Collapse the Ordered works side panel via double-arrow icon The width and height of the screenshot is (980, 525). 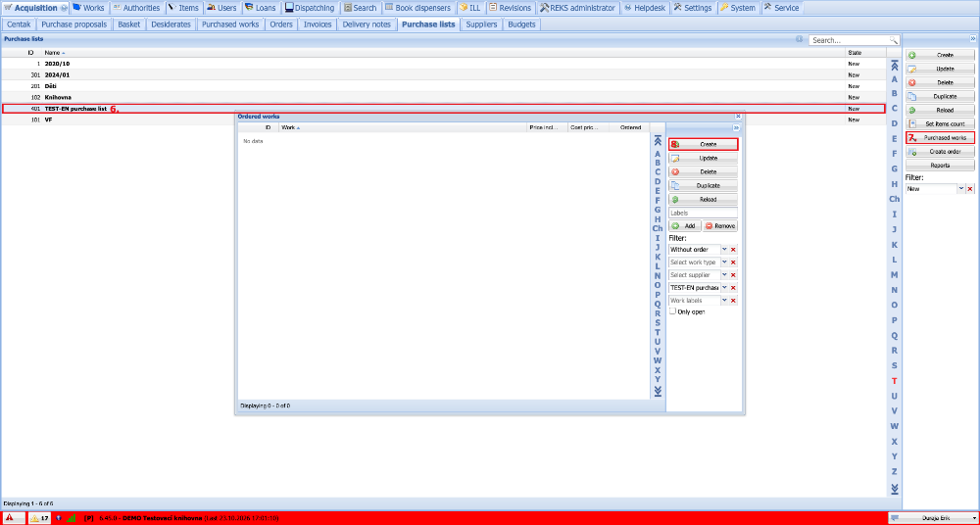click(736, 127)
